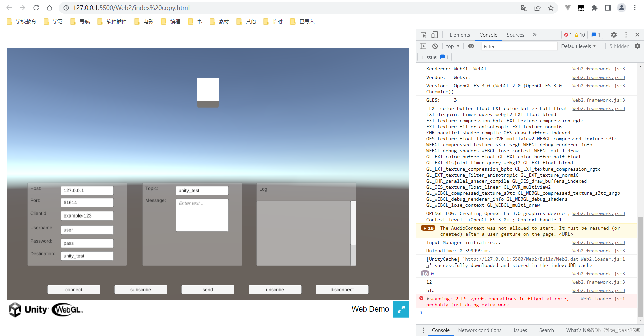Image resolution: width=644 pixels, height=336 pixels.
Task: Bookmark the page with the star icon
Action: 550,8
